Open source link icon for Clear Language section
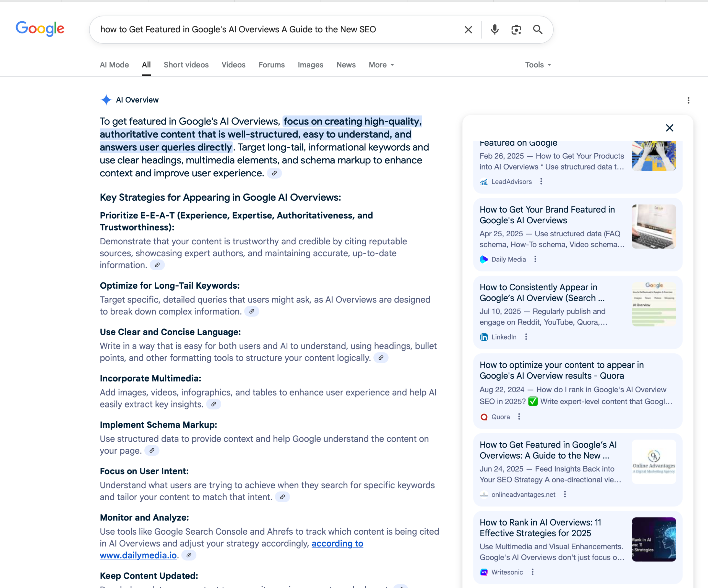 click(381, 358)
